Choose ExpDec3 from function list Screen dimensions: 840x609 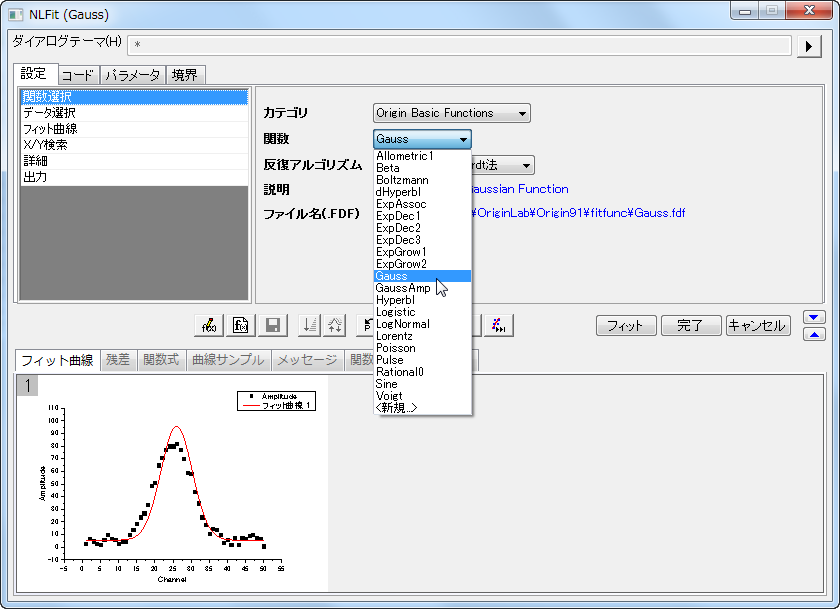pyautogui.click(x=422, y=240)
